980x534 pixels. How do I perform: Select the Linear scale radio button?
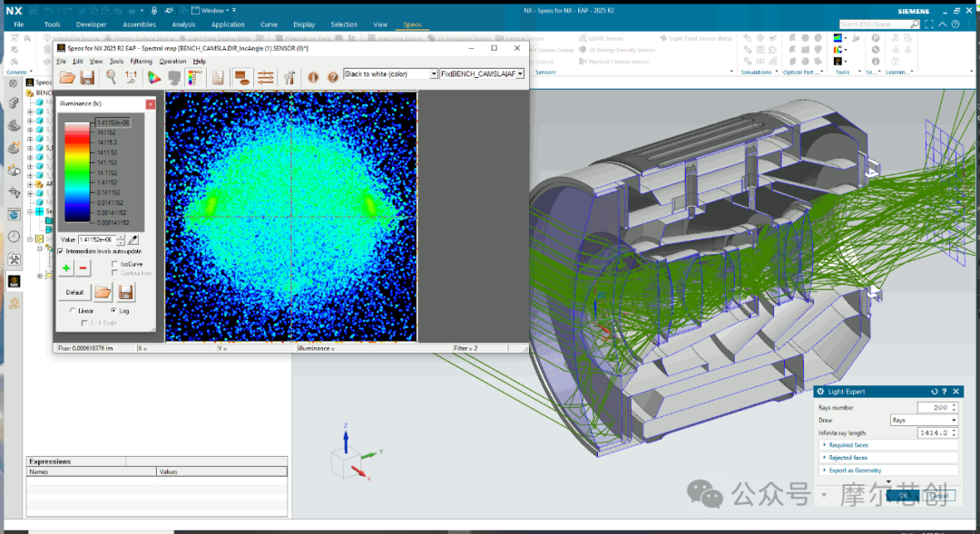[73, 310]
